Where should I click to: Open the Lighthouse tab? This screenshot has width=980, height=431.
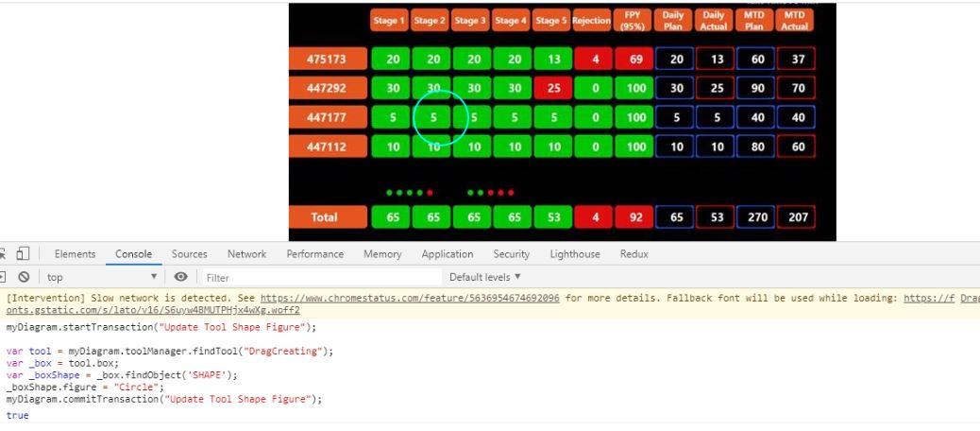point(575,254)
